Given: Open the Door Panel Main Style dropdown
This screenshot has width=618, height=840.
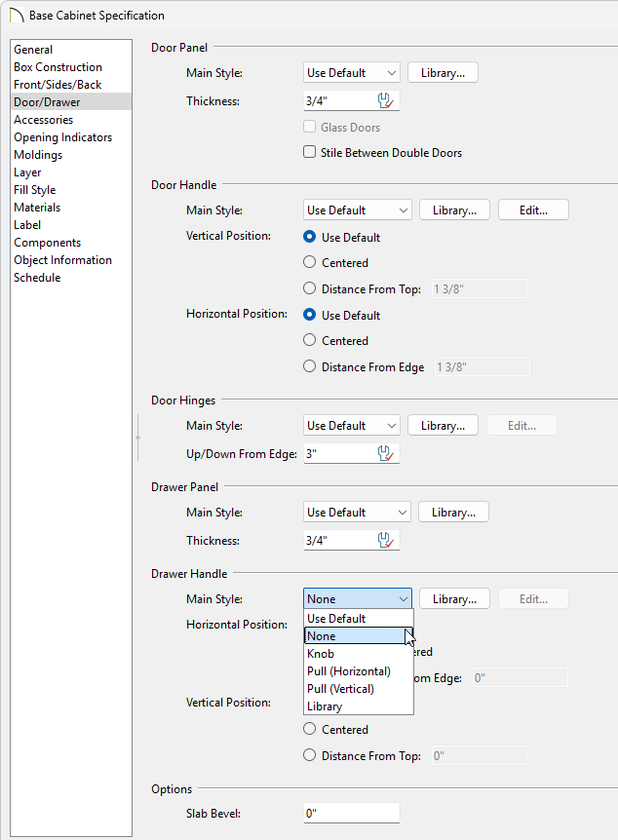Looking at the screenshot, I should click(351, 73).
